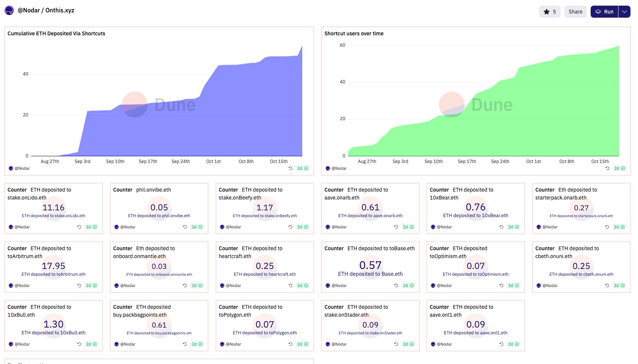Click the 1.30 counter value

pos(53,324)
